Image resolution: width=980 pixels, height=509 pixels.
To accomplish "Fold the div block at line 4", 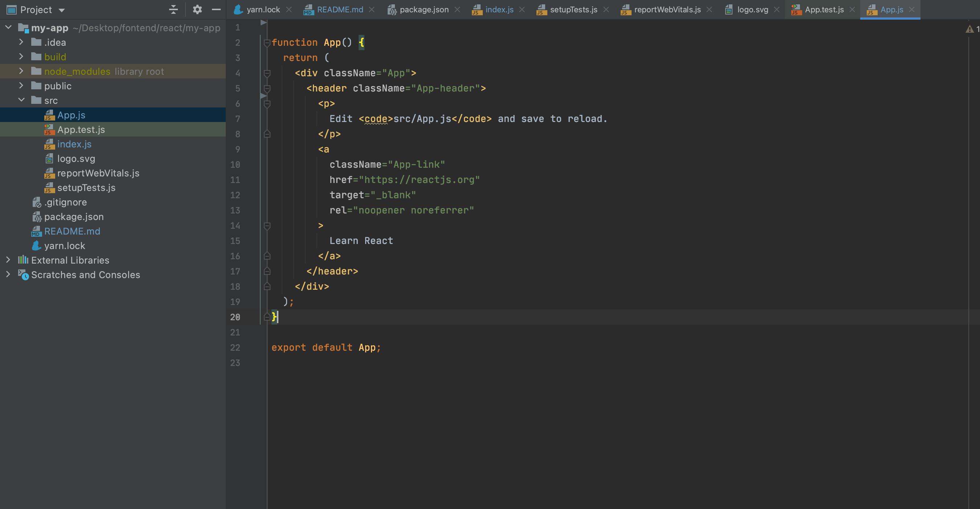I will (x=267, y=73).
